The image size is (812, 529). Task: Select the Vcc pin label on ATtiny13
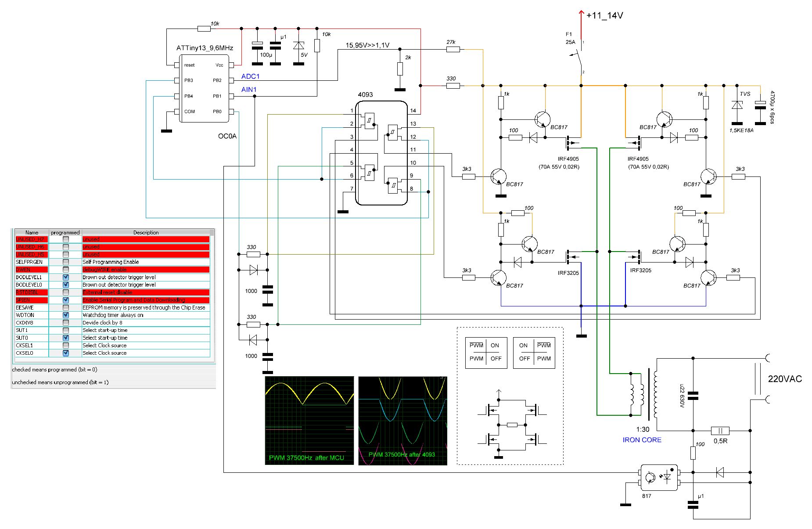[x=219, y=65]
